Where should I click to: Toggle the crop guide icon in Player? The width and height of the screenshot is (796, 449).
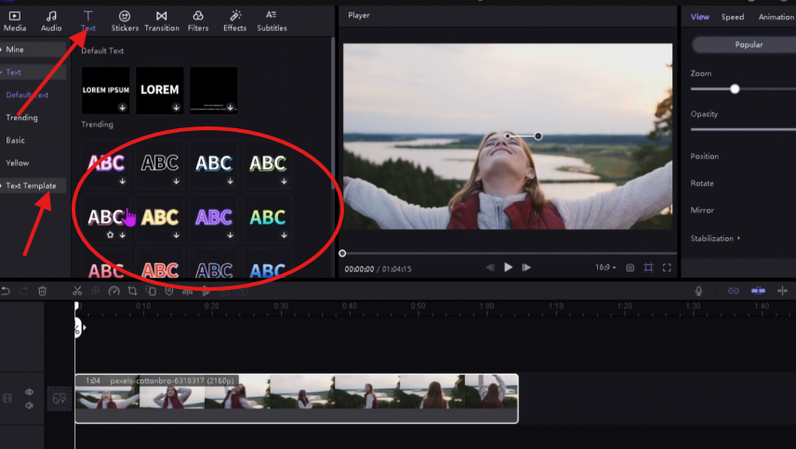click(648, 268)
